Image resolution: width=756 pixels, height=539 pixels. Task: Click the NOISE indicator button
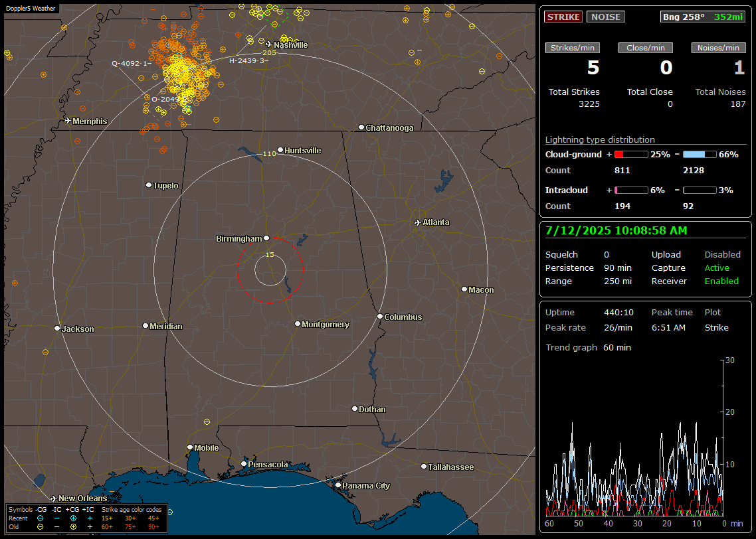pyautogui.click(x=606, y=17)
